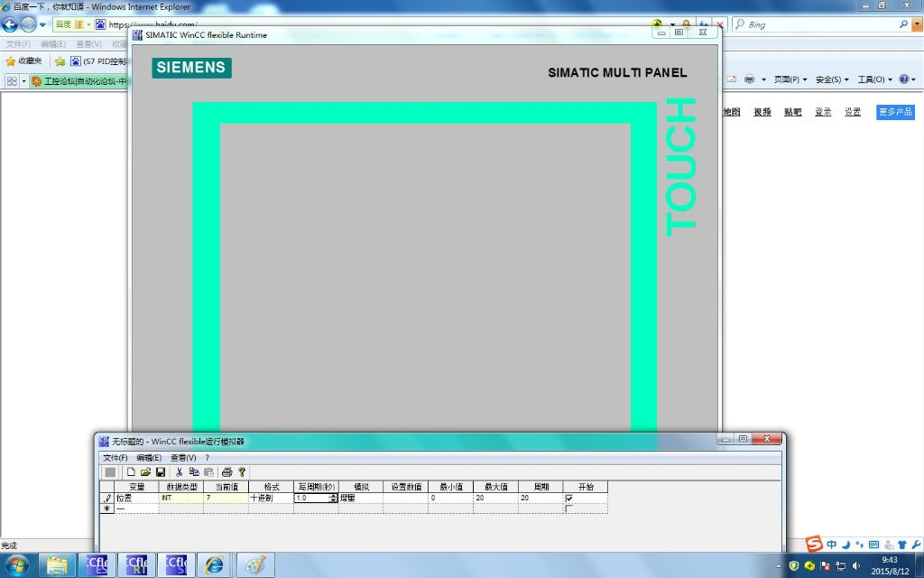This screenshot has height=578, width=924.
Task: Click the blue 更多产品 button on Baidu
Action: [895, 112]
